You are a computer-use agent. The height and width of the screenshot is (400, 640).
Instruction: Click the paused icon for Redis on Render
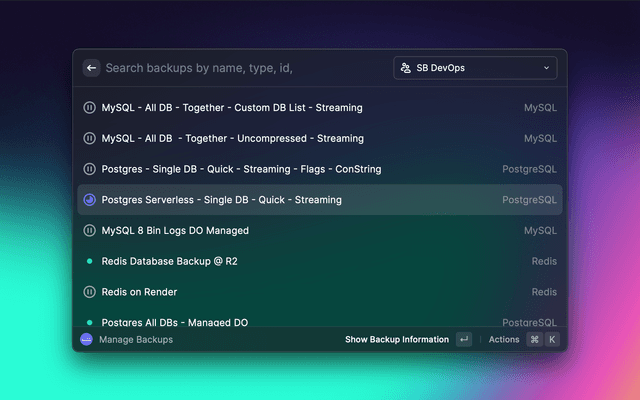click(x=89, y=292)
